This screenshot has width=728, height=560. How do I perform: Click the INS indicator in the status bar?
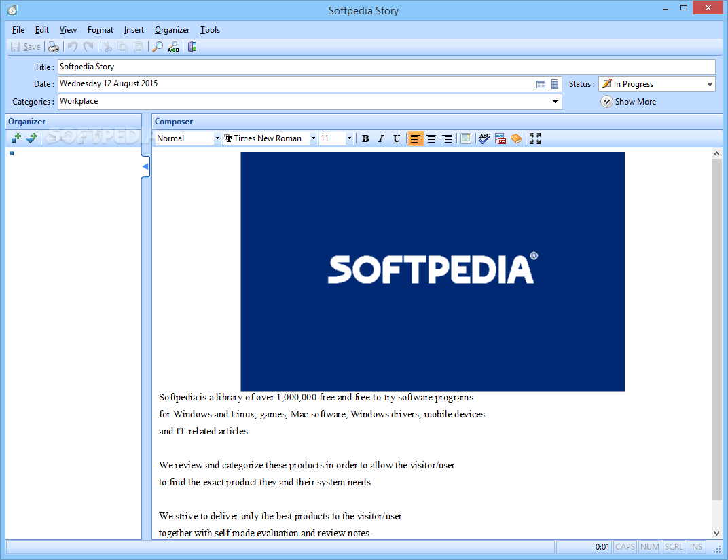(696, 547)
